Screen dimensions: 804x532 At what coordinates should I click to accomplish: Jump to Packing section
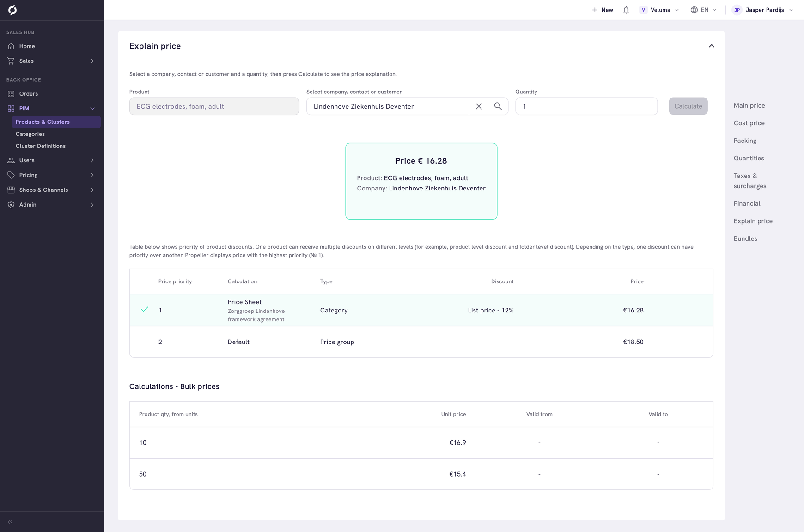pyautogui.click(x=745, y=141)
